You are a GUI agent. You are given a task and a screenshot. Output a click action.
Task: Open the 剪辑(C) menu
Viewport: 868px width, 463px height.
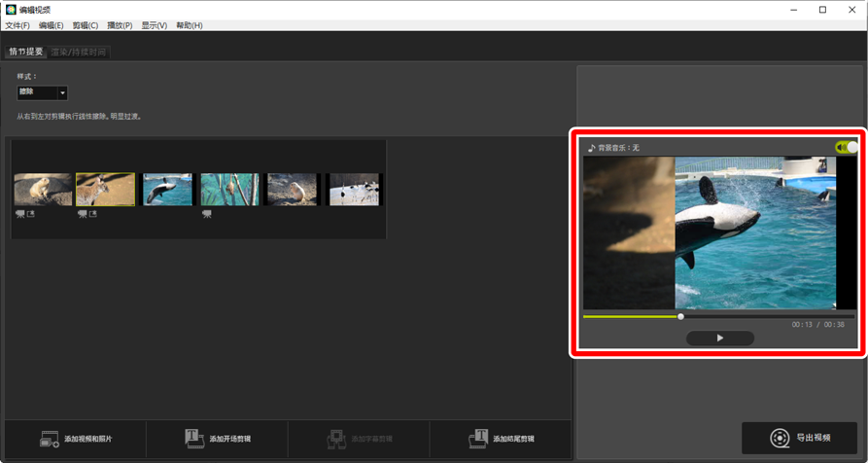(x=85, y=25)
